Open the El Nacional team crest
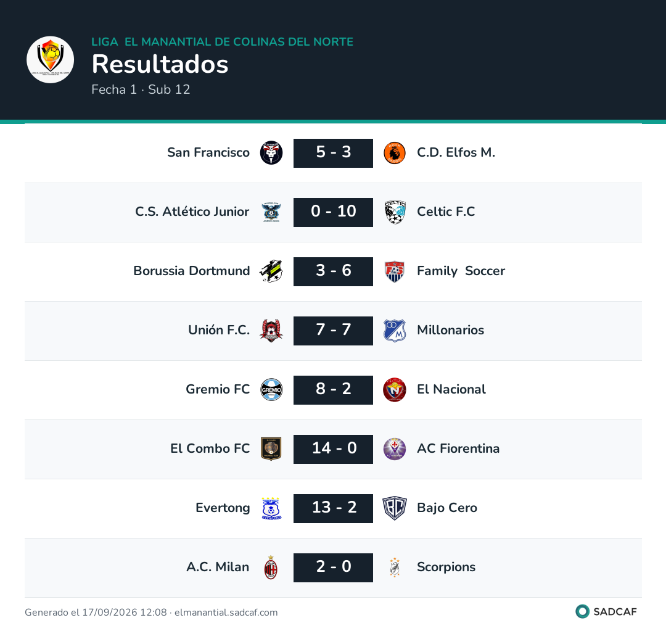This screenshot has width=666, height=644. coord(395,389)
